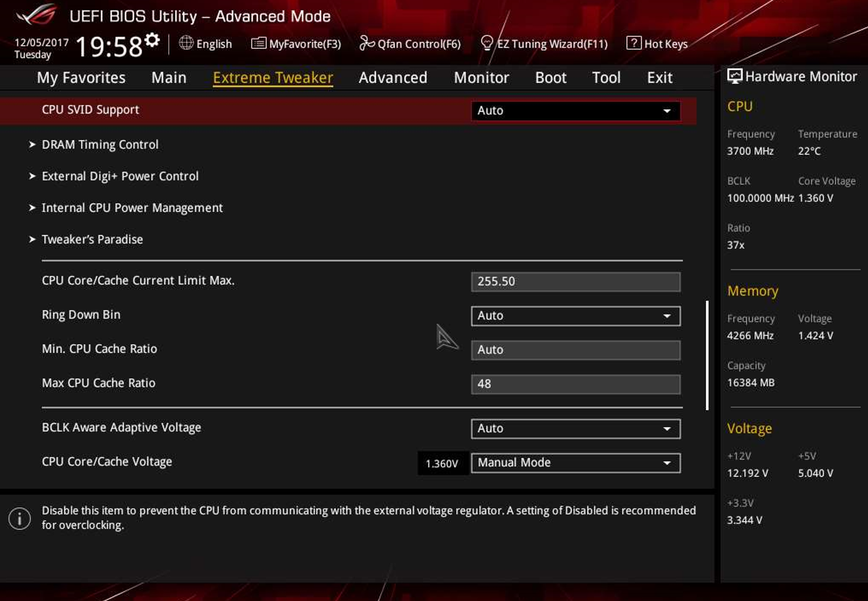Viewport: 868px width, 601px height.
Task: Select the Extreme Tweaker tab
Action: [273, 78]
